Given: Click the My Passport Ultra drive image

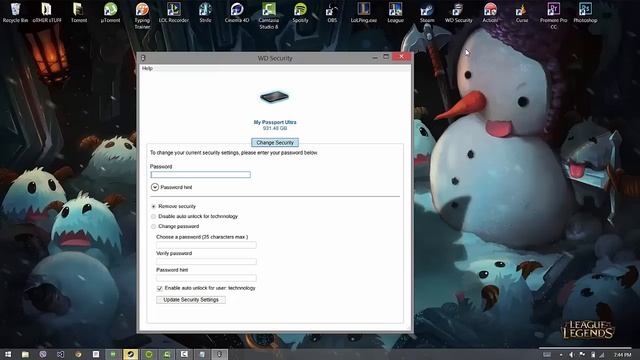Looking at the screenshot, I should [x=274, y=97].
